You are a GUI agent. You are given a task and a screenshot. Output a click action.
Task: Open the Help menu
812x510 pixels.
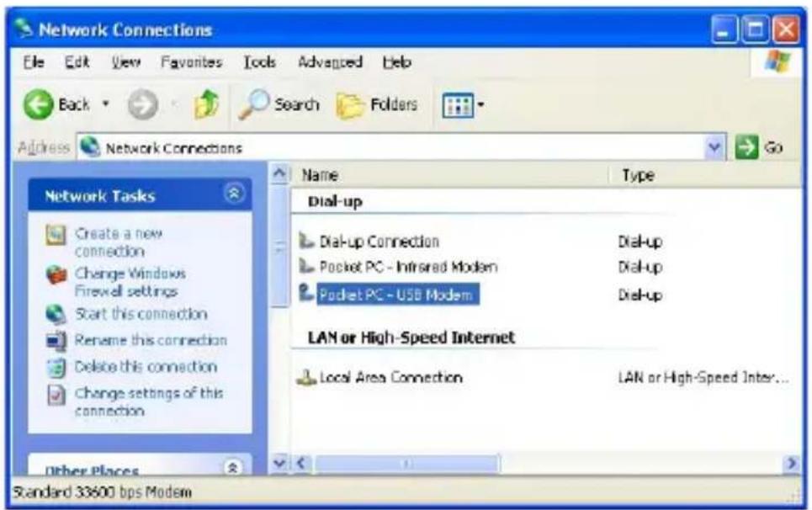397,62
